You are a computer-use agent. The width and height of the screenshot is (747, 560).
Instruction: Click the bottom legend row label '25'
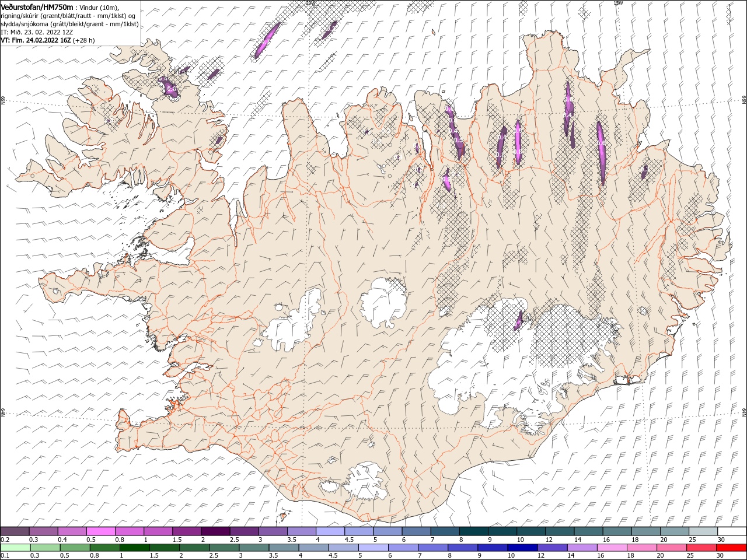pos(689,556)
